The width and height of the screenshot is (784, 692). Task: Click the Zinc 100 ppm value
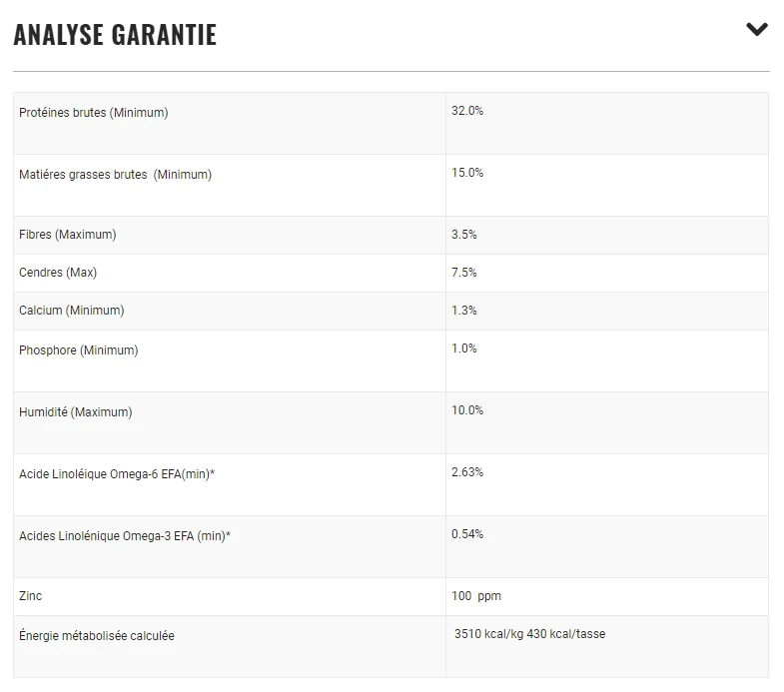pyautogui.click(x=476, y=596)
